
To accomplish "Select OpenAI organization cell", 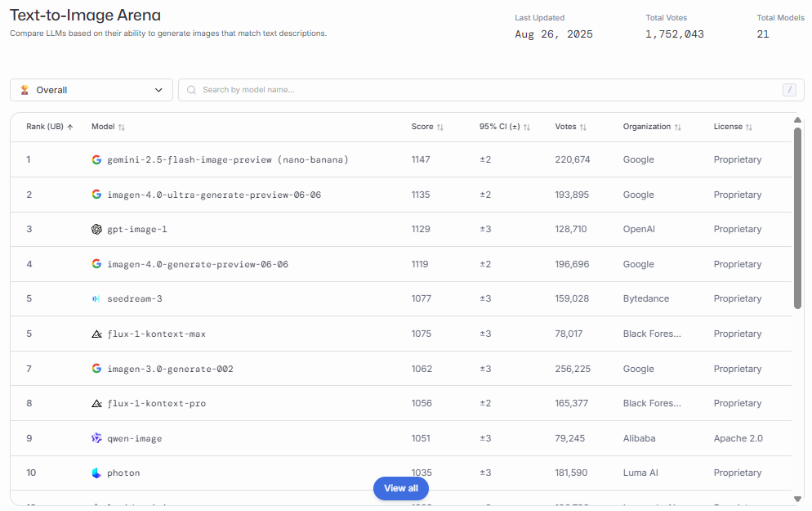I will click(x=639, y=229).
